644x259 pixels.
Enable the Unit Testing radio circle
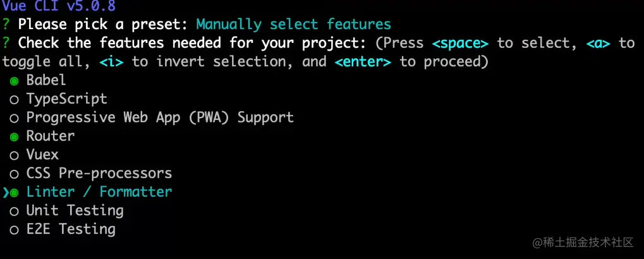click(13, 210)
